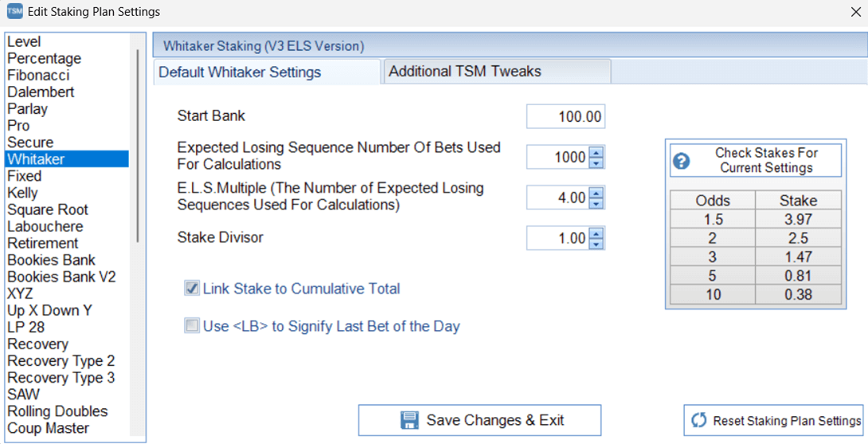Uncheck Link Stake to Cumulative Total
Image resolution: width=868 pixels, height=444 pixels.
point(192,288)
